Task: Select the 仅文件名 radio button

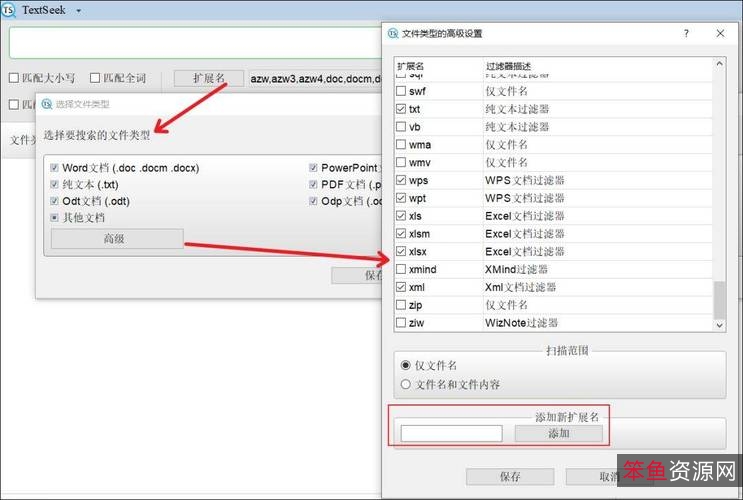Action: 405,365
